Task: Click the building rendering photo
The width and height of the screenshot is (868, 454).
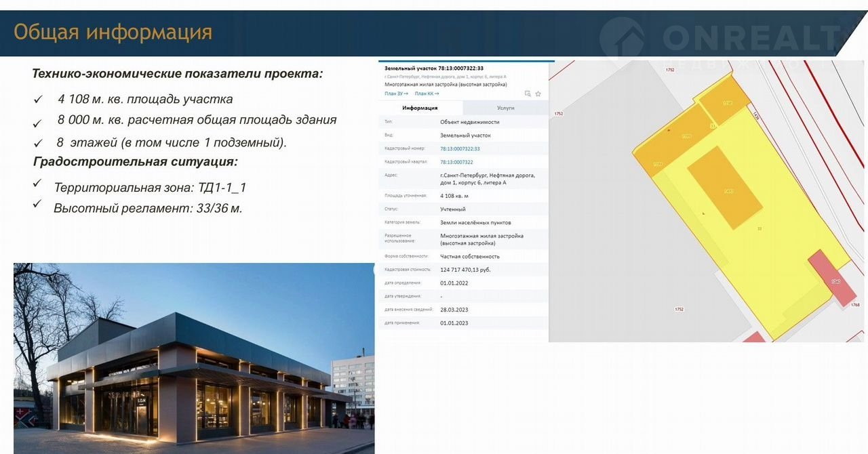Action: (193, 358)
